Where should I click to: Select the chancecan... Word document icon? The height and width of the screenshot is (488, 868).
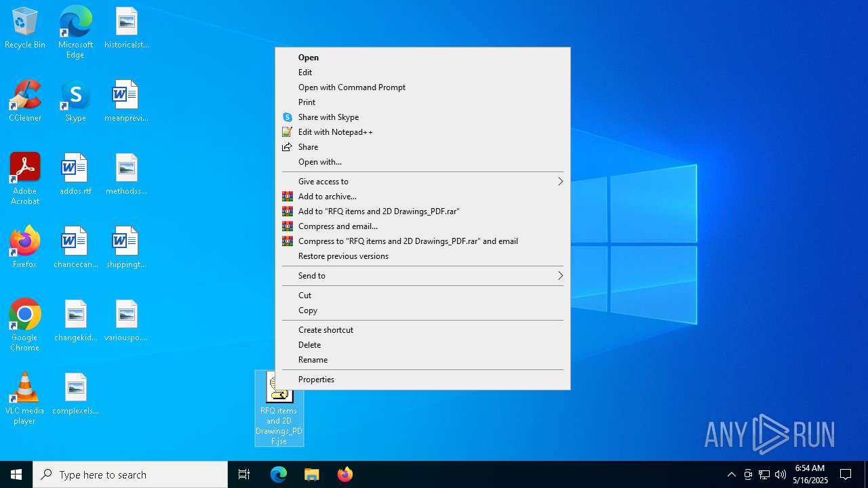coord(75,248)
